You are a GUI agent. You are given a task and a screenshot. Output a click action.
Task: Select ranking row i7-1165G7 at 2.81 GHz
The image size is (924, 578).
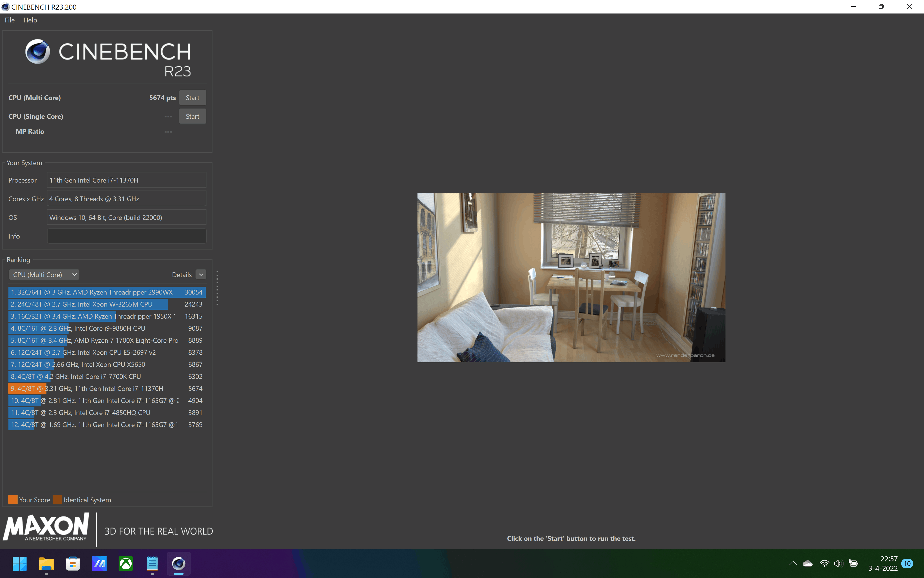107,401
